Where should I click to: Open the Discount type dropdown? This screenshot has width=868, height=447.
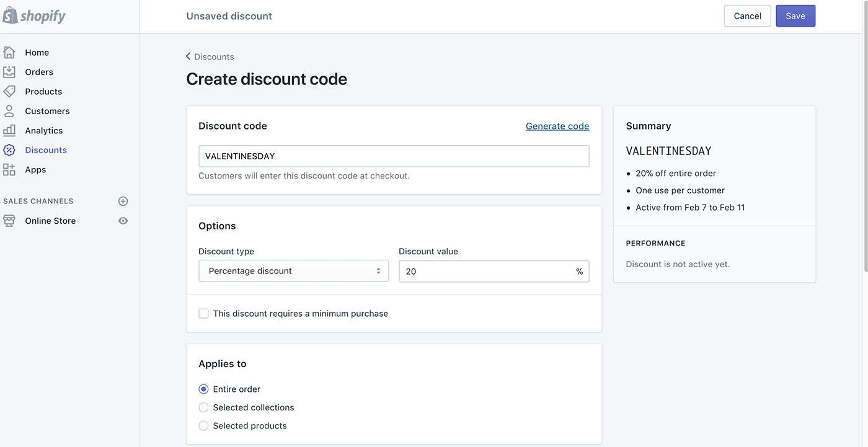[x=293, y=271]
